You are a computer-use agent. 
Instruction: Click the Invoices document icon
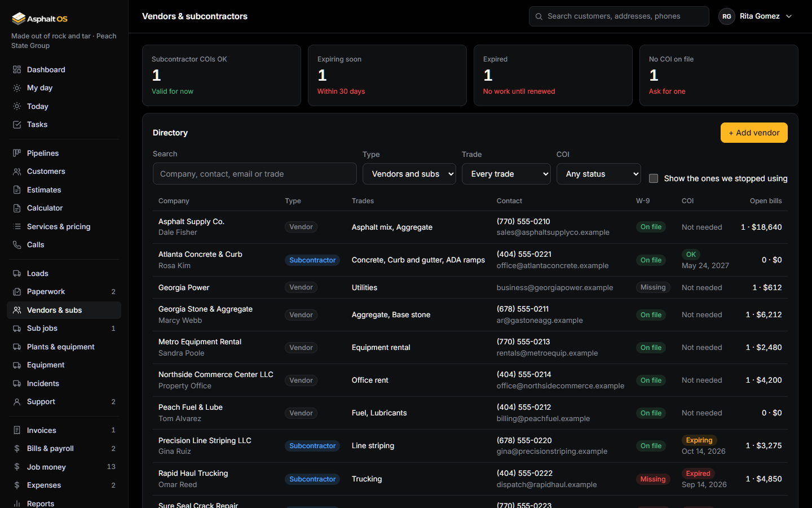pyautogui.click(x=17, y=430)
